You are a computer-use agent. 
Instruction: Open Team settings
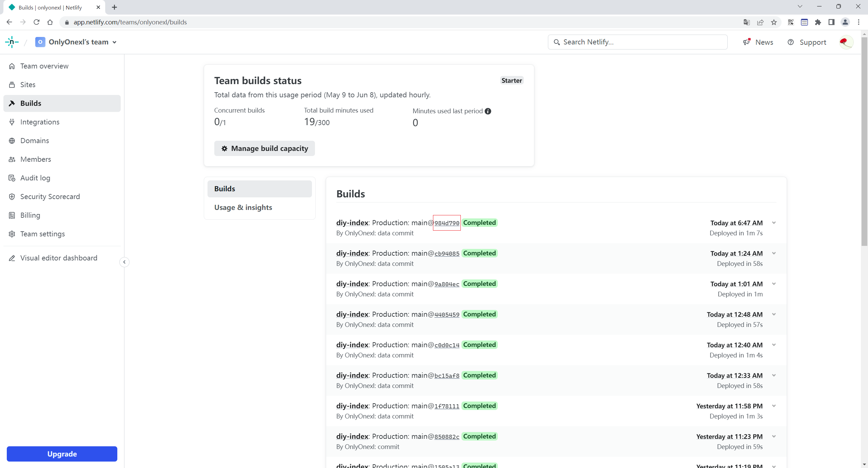(62, 234)
